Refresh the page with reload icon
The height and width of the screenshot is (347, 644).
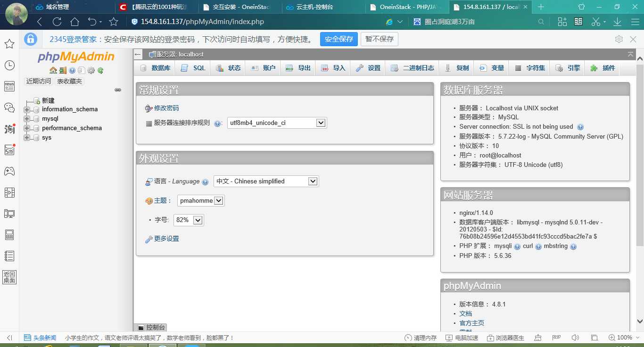click(x=57, y=22)
